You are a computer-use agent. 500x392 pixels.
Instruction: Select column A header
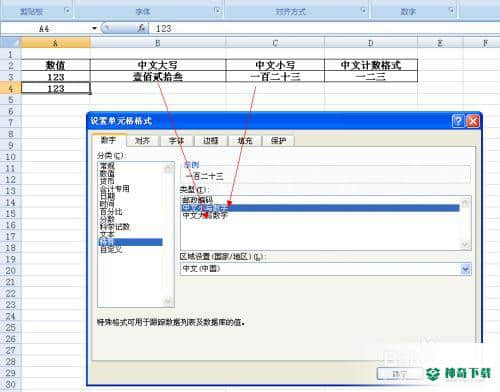pyautogui.click(x=56, y=43)
